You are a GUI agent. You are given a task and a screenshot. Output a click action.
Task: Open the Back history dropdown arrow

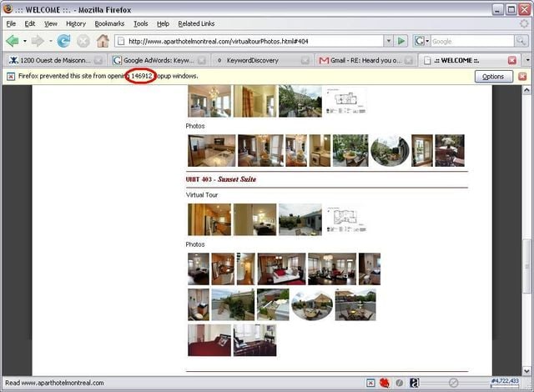25,41
